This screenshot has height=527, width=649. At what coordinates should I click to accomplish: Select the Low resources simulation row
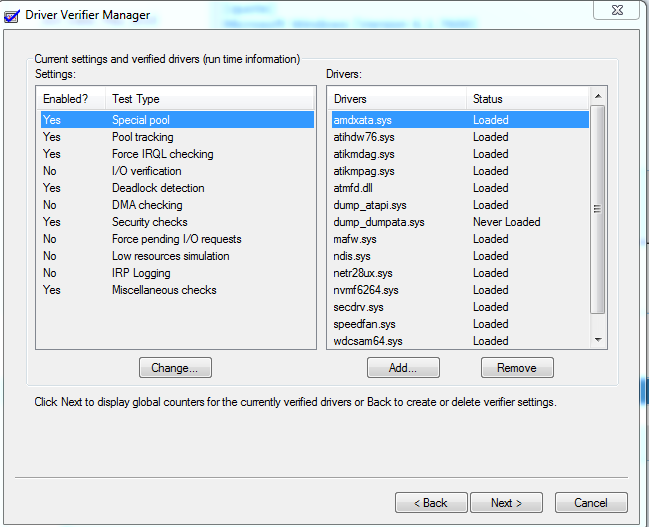177,256
